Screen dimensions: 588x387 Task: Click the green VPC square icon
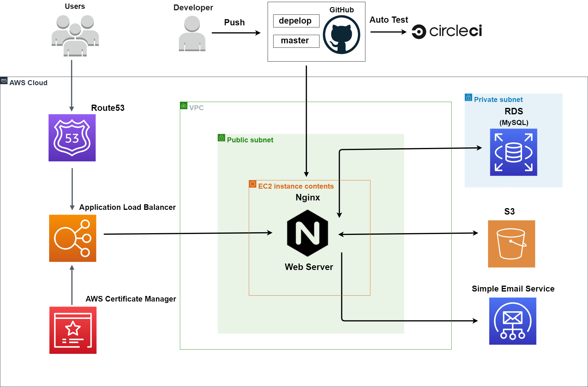pos(184,106)
